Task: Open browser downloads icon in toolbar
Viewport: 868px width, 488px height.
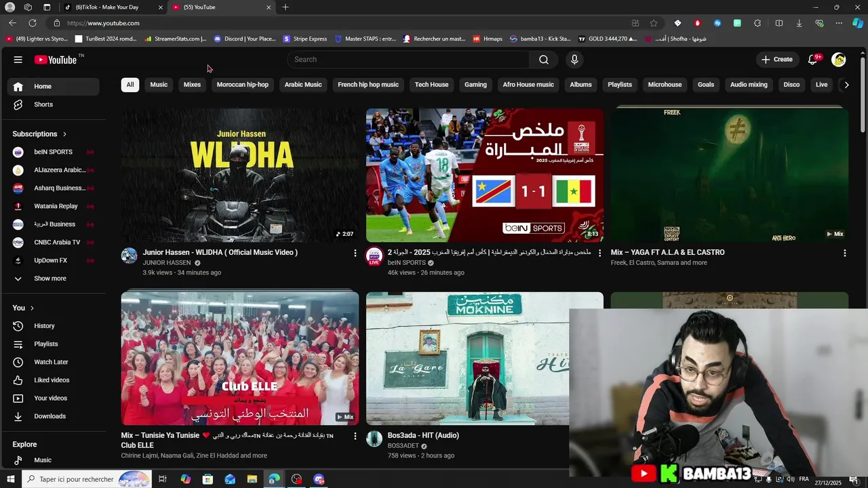Action: click(x=799, y=23)
